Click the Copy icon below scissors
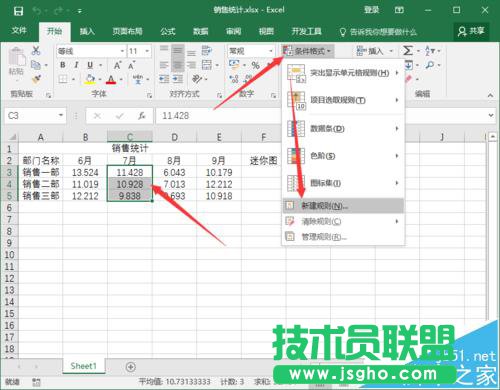This screenshot has width=500, height=390. click(36, 65)
